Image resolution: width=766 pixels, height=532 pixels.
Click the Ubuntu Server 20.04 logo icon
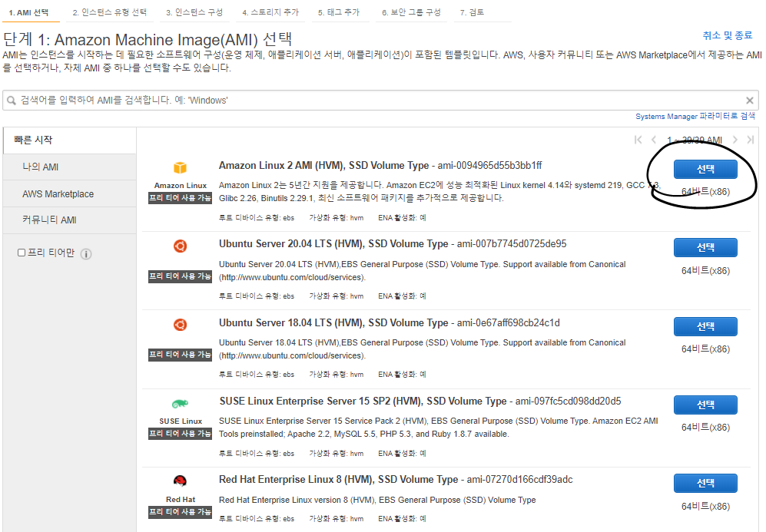181,246
